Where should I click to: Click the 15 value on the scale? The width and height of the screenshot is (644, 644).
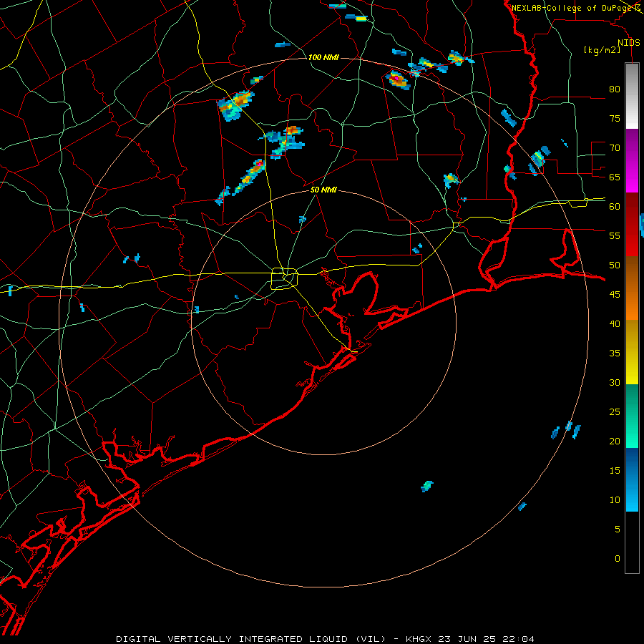[615, 470]
